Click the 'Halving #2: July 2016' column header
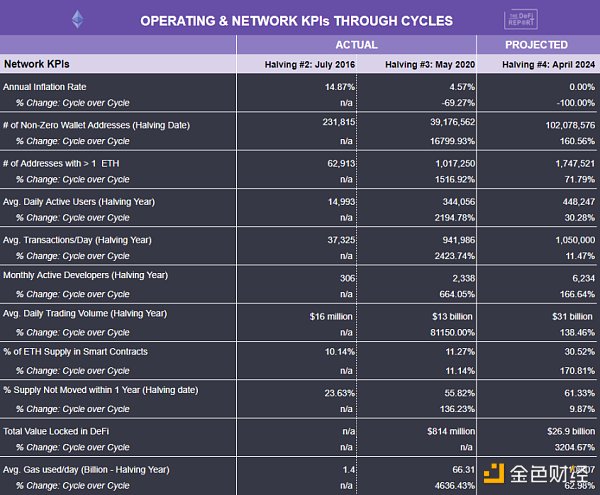600x495 pixels. point(310,64)
